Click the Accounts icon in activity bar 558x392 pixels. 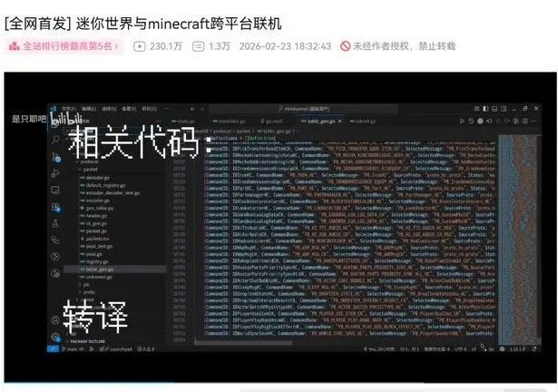(x=55, y=320)
